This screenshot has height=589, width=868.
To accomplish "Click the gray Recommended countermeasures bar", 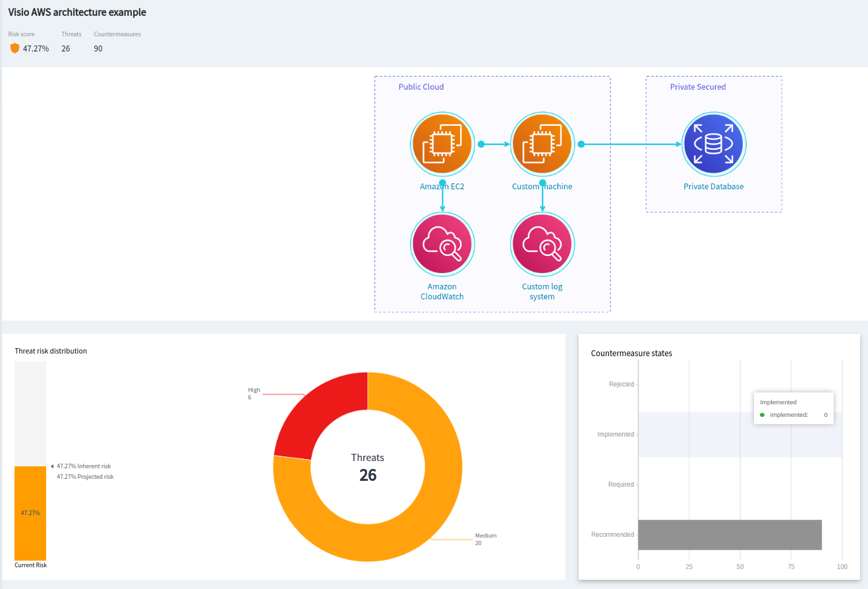I will [x=730, y=535].
